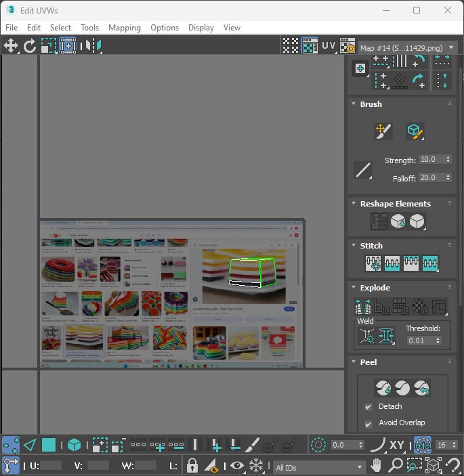Image resolution: width=464 pixels, height=476 pixels.
Task: Click Target Weld icon
Action: click(x=367, y=336)
